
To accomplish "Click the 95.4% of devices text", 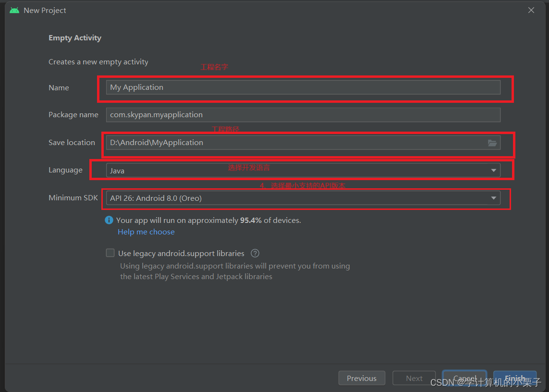I will 270,220.
